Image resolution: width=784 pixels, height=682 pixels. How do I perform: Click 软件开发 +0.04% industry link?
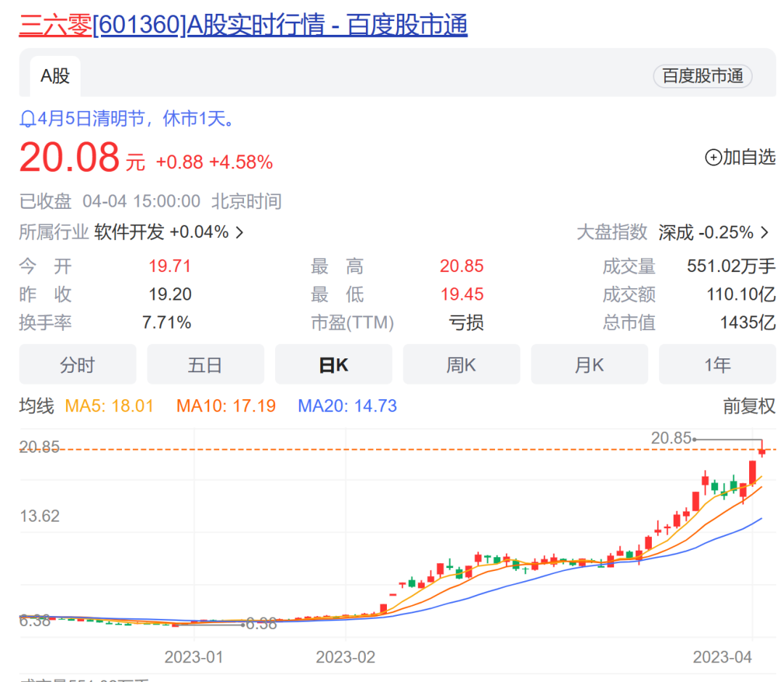click(161, 232)
